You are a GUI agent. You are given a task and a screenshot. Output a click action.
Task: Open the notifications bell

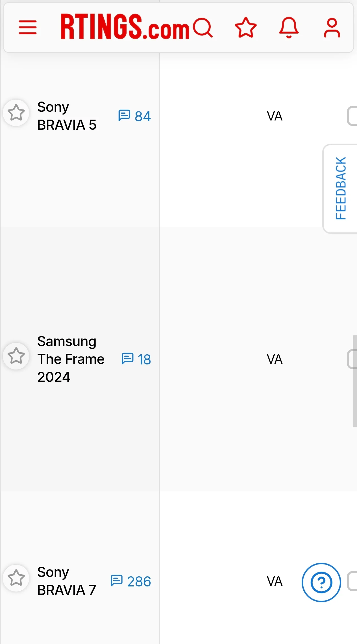289,27
